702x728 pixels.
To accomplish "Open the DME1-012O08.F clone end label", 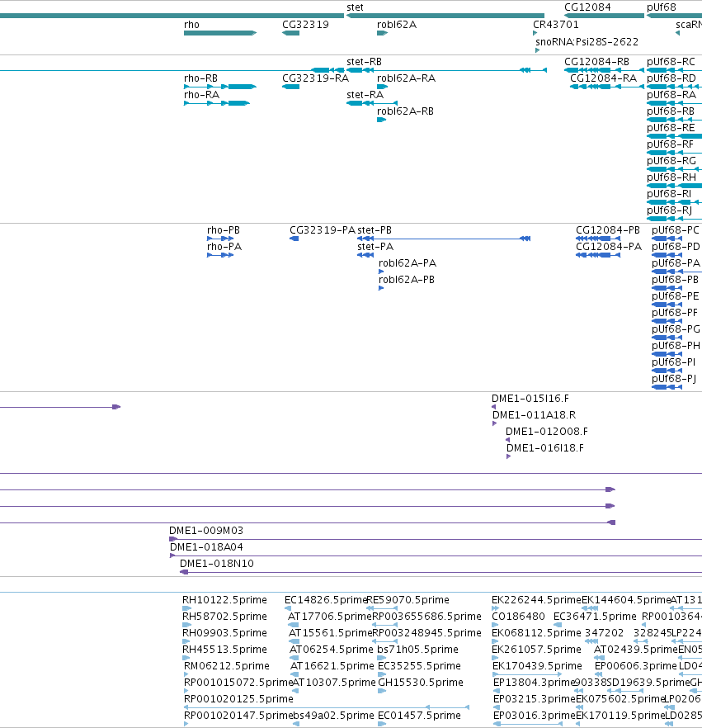I will click(x=547, y=432).
